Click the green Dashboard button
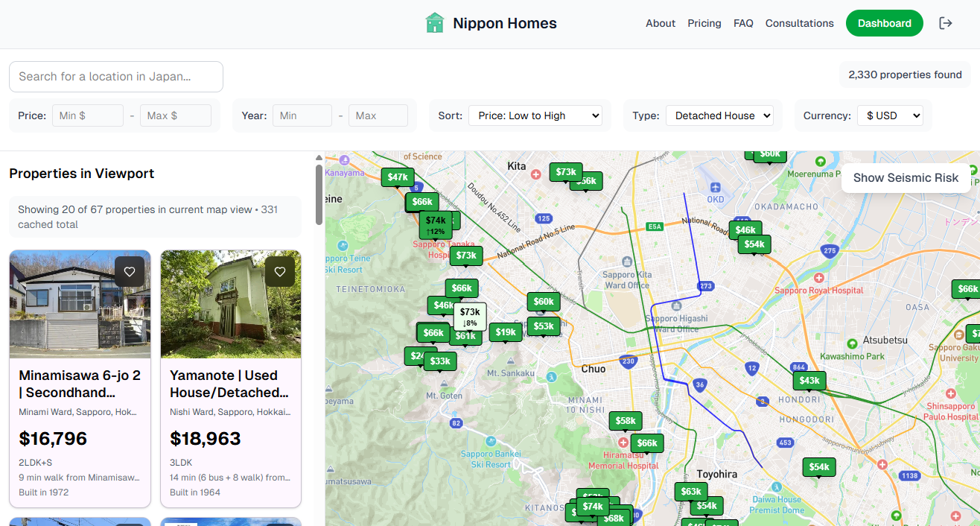Viewport: 980px width, 526px height. [884, 23]
